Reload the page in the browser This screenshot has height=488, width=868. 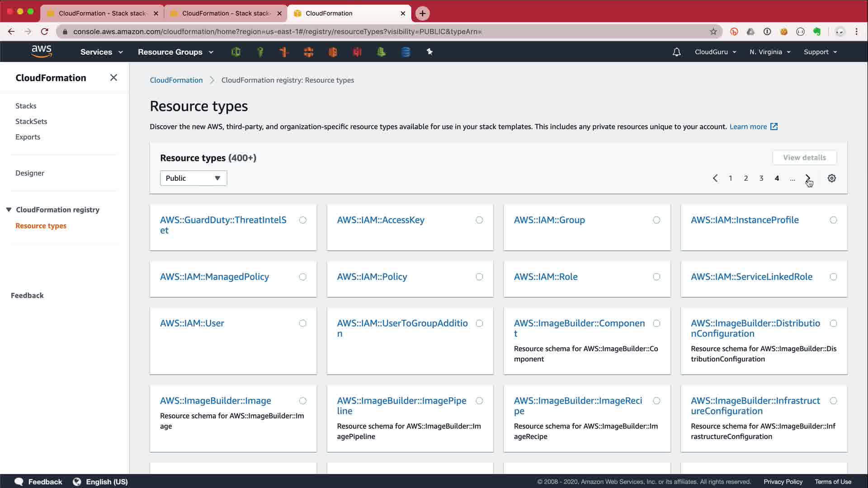pos(44,32)
